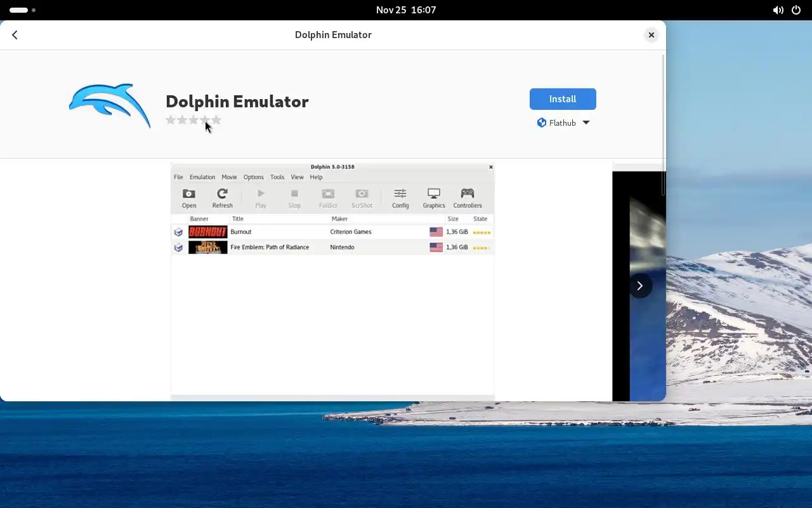The image size is (812, 508).
Task: Click the State column header
Action: (480, 218)
